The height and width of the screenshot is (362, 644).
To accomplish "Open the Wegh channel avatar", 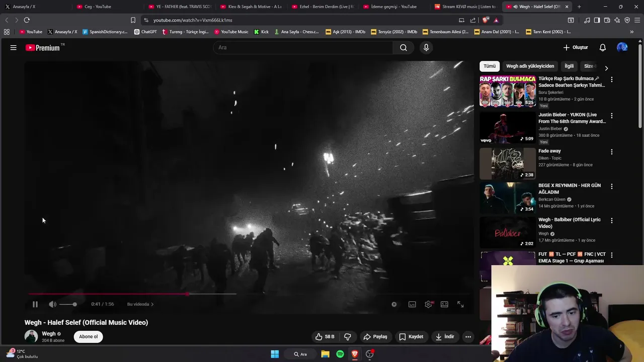I will 31,336.
